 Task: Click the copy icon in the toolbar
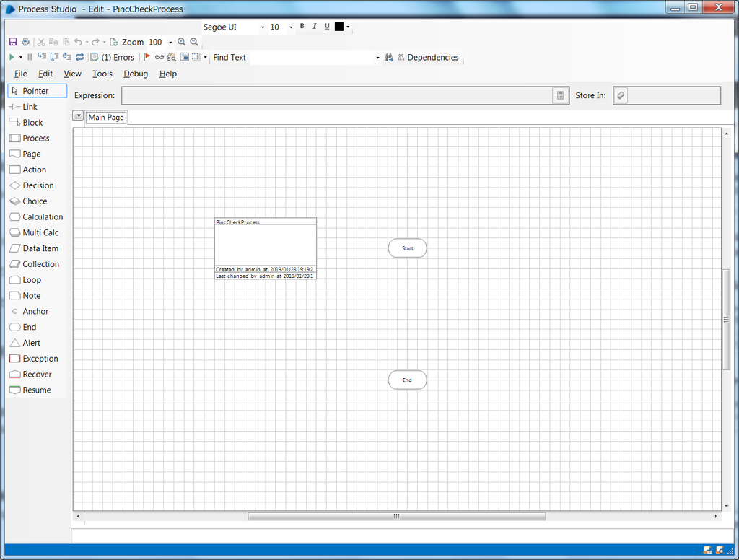pyautogui.click(x=53, y=42)
